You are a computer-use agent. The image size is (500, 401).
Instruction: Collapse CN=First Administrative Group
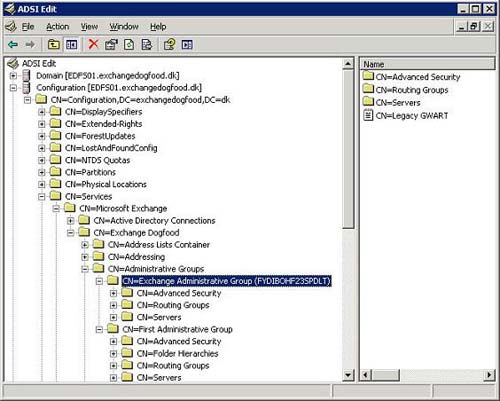tap(99, 330)
